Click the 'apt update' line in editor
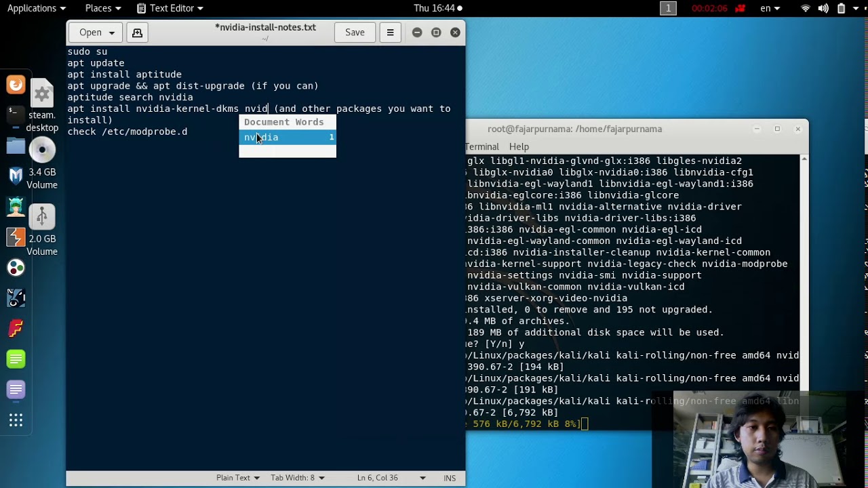Screen dimensions: 868x488 pos(96,63)
